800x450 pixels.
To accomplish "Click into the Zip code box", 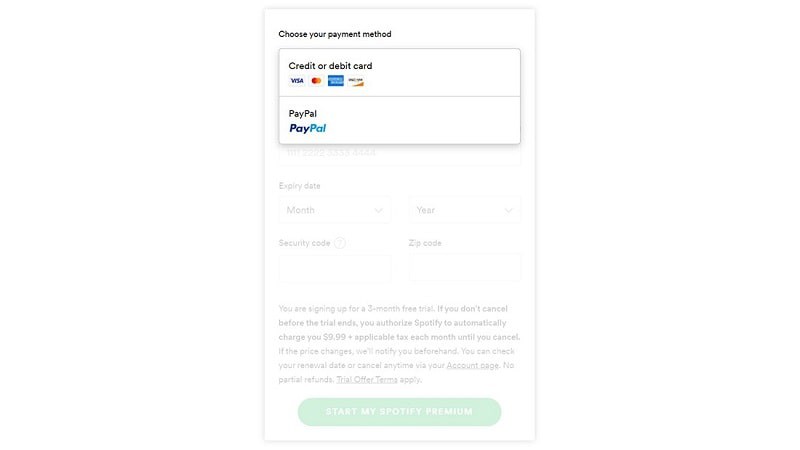I will (464, 268).
